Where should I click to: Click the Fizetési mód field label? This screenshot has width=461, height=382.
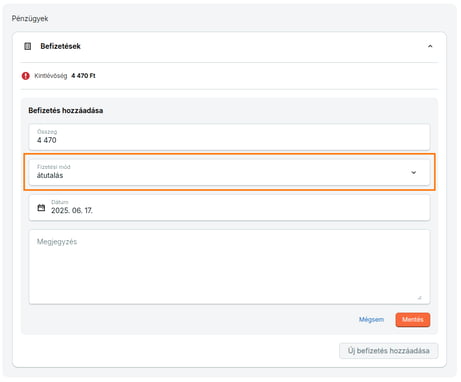[x=54, y=167]
